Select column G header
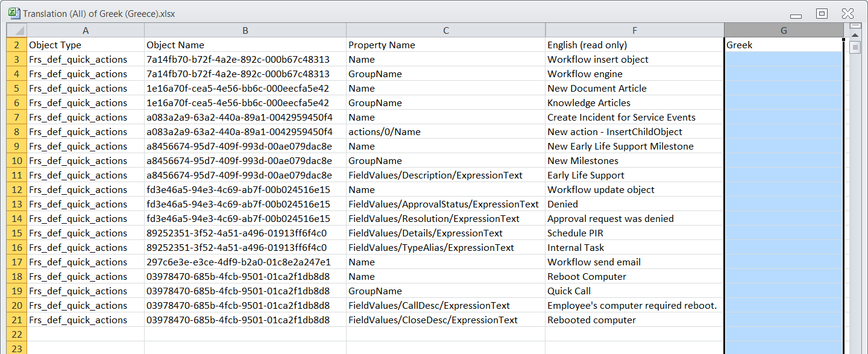 tap(784, 30)
